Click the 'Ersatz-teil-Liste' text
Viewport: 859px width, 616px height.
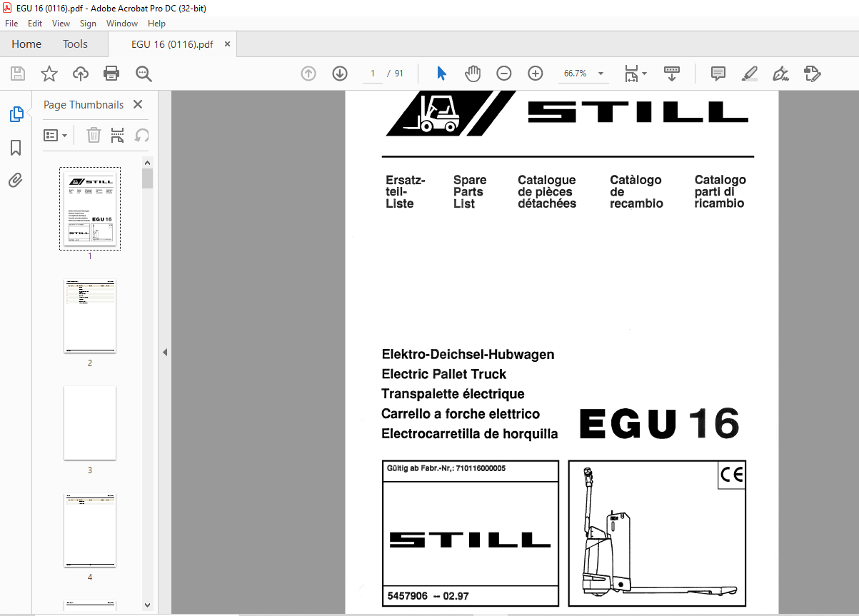406,192
